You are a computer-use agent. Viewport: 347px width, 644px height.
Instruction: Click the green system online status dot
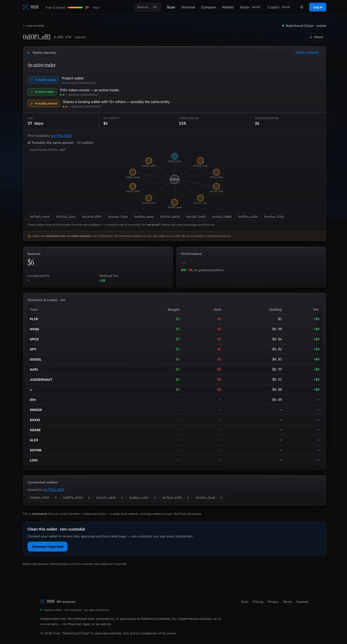tap(41, 610)
